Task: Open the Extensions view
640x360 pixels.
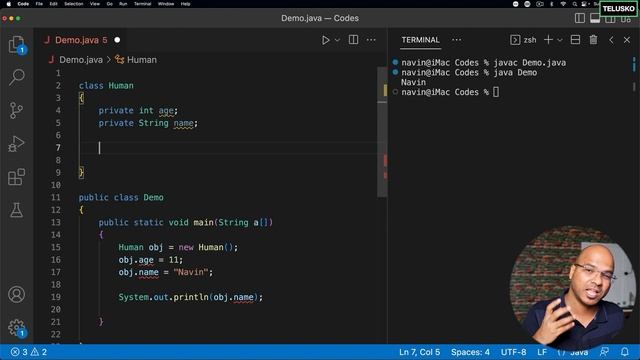Action: click(16, 177)
